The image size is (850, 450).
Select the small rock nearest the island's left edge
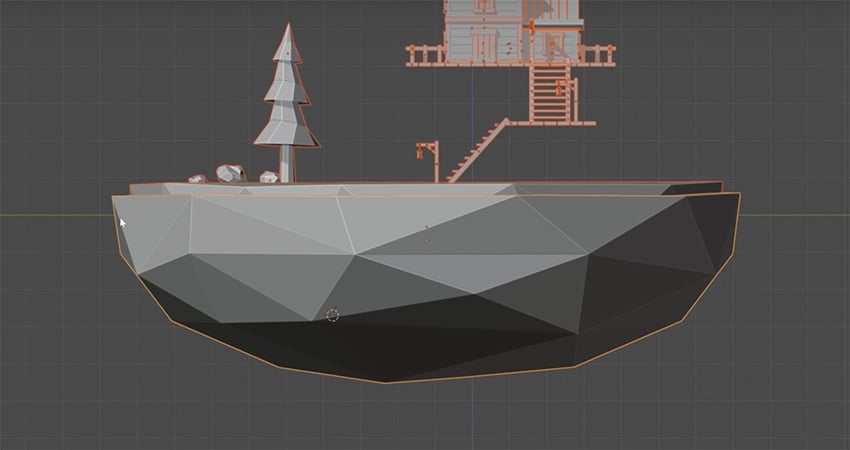[198, 178]
